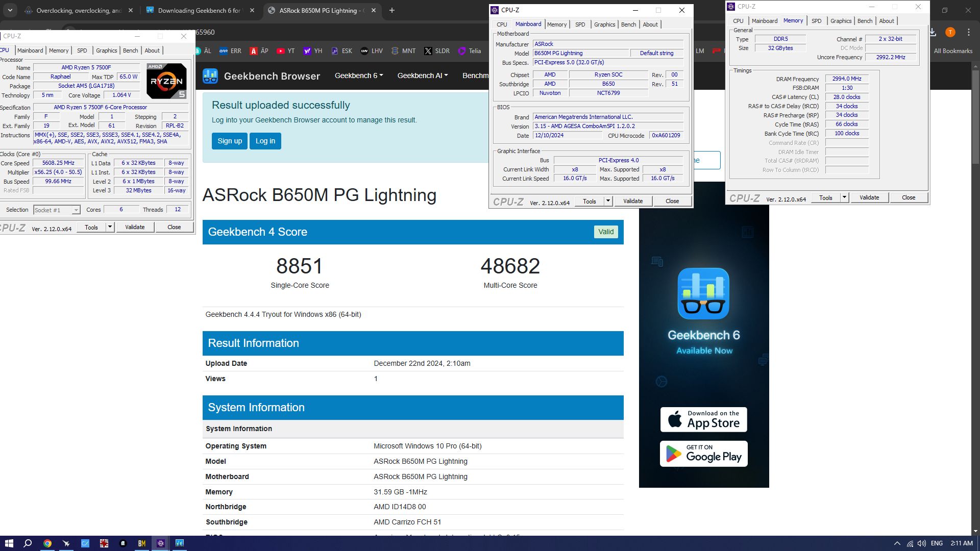Expand Geekbench 6 navigation dropdown
980x551 pixels.
(x=358, y=76)
